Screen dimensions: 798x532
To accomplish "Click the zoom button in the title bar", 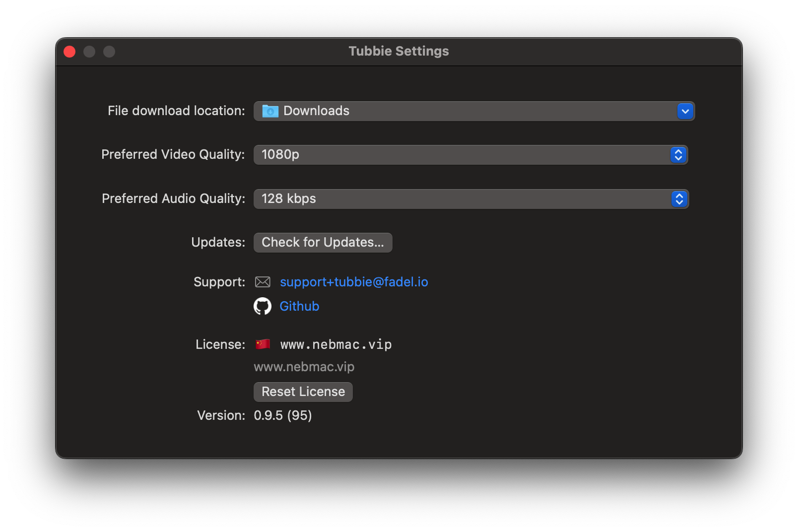I will (109, 52).
